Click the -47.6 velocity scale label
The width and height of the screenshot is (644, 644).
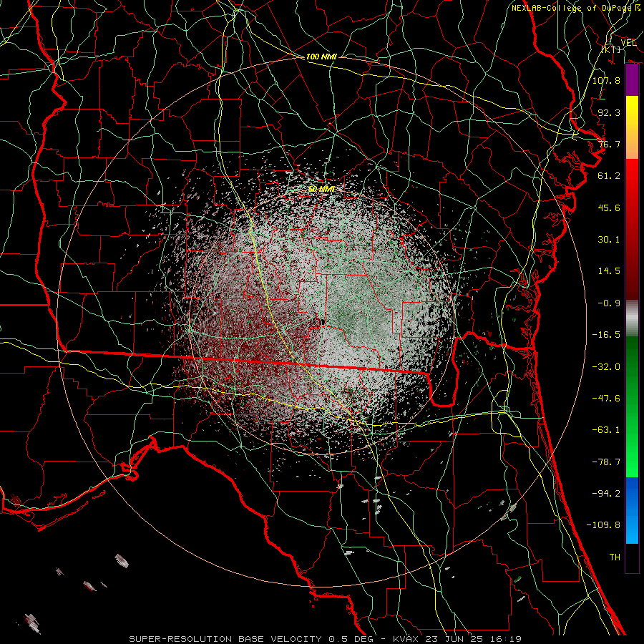click(x=606, y=399)
